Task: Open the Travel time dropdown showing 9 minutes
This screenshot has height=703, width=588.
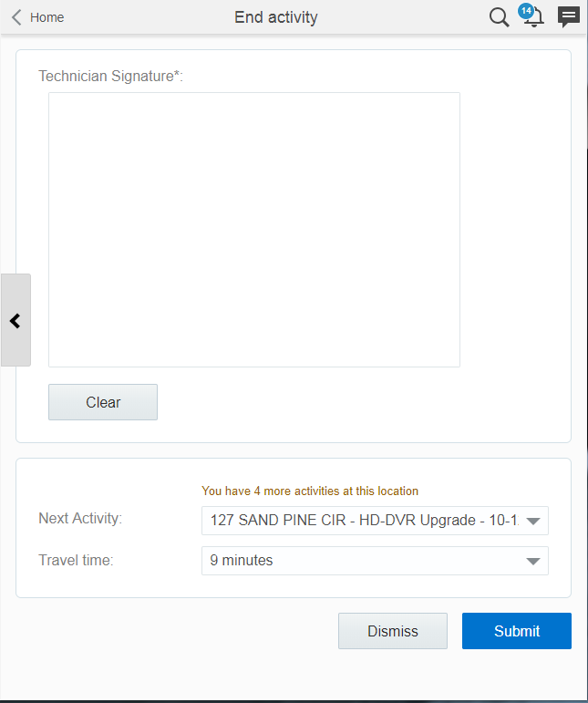Action: coord(365,561)
